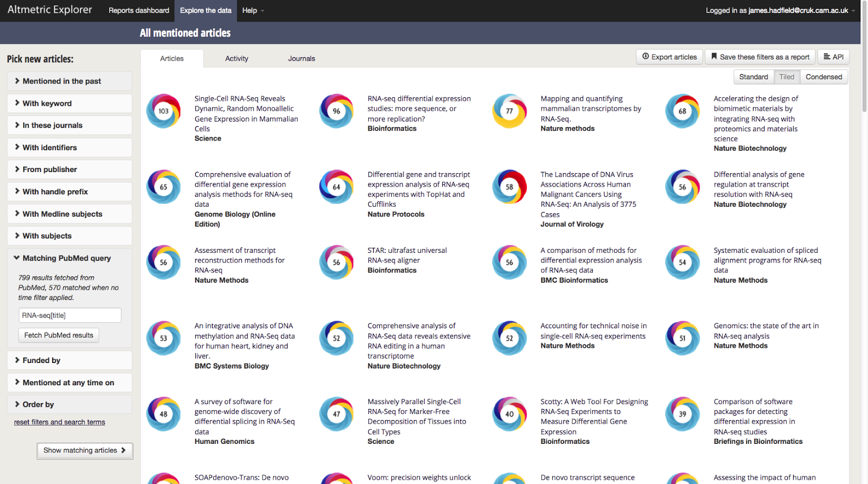The height and width of the screenshot is (484, 868).
Task: Click the donut for STAR ultrafast aligner
Action: (x=336, y=262)
